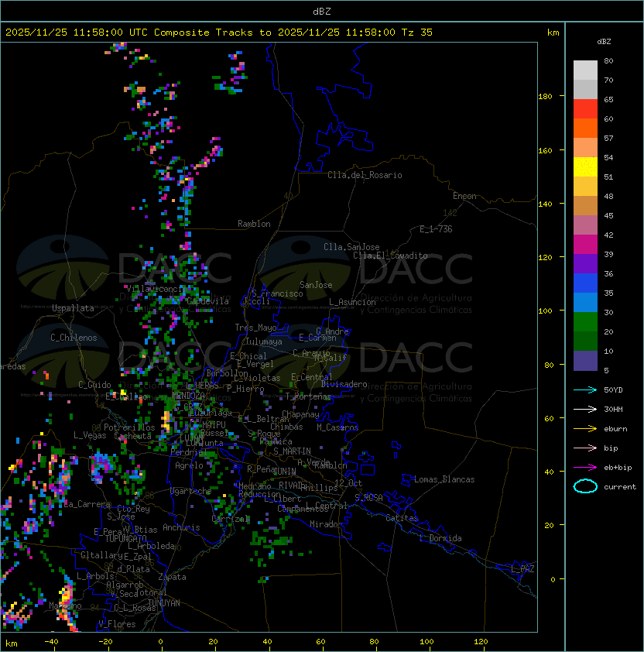This screenshot has height=652, width=644.
Task: Click the 100 km tick on vertical axis
Action: pyautogui.click(x=545, y=311)
